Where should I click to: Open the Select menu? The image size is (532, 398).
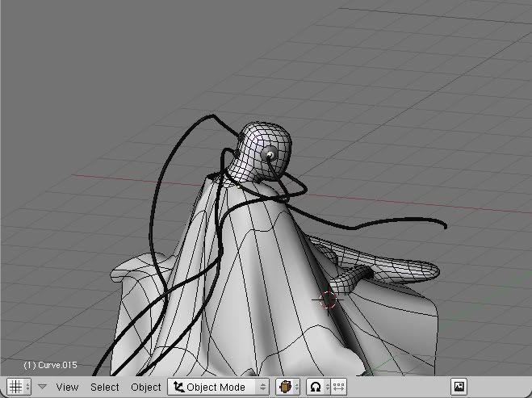(x=104, y=387)
